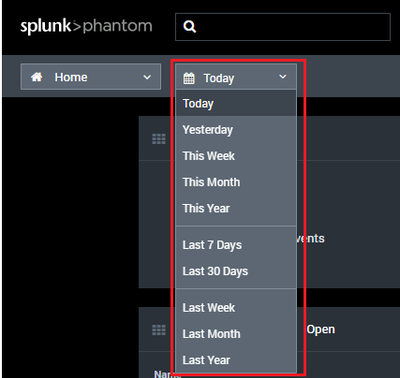Viewport: 400px width, 378px height.
Task: Select Last 7 Days option
Action: pyautogui.click(x=236, y=245)
